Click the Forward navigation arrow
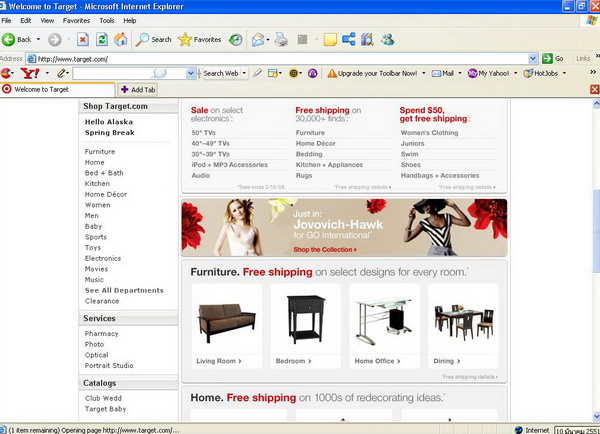Screen dimensions: 600x434 coord(55,39)
